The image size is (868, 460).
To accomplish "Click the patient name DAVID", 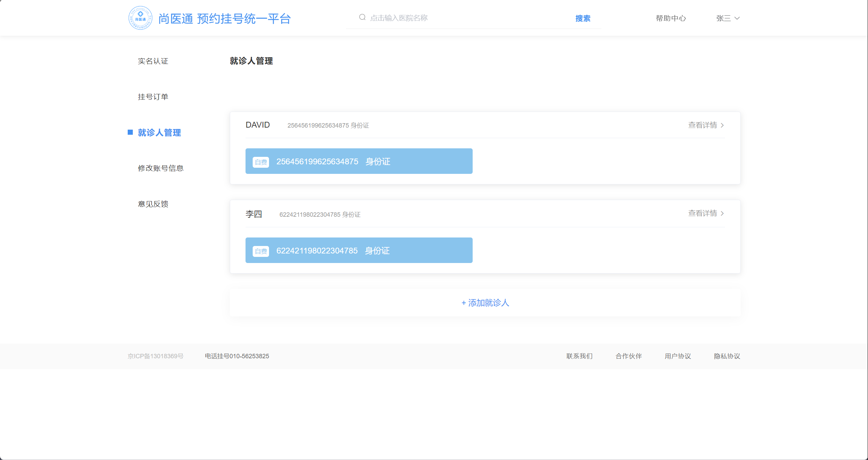I will [x=258, y=125].
